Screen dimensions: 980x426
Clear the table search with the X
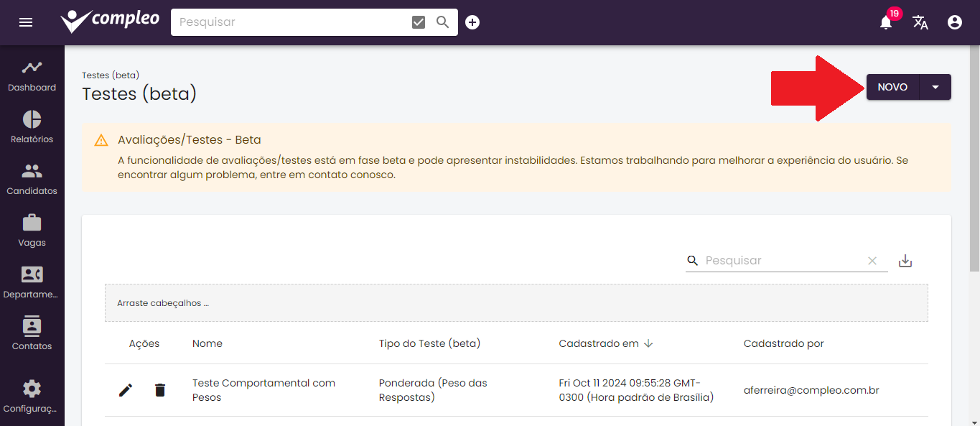pyautogui.click(x=872, y=261)
